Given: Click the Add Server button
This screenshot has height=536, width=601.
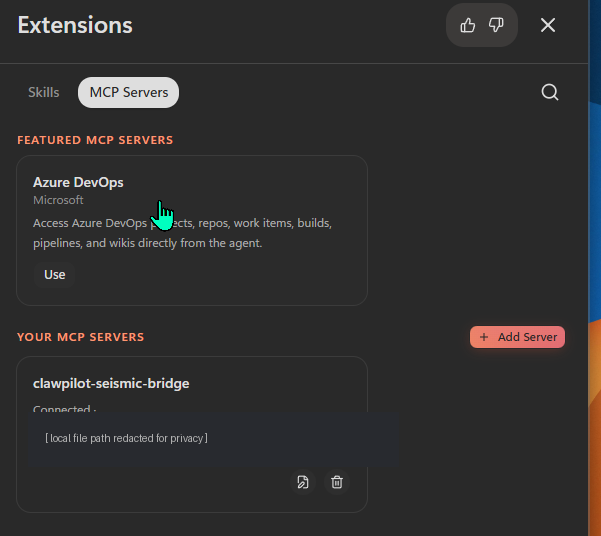Looking at the screenshot, I should point(517,337).
